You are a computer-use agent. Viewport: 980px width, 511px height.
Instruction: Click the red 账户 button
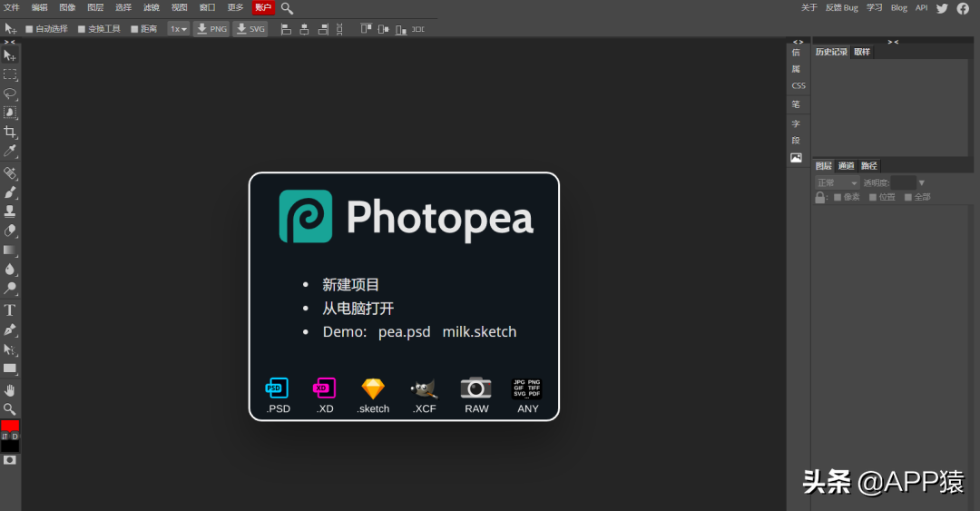pos(263,7)
